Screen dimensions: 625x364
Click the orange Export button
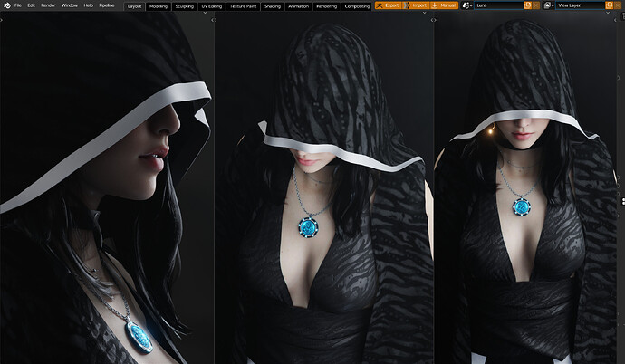[389, 5]
